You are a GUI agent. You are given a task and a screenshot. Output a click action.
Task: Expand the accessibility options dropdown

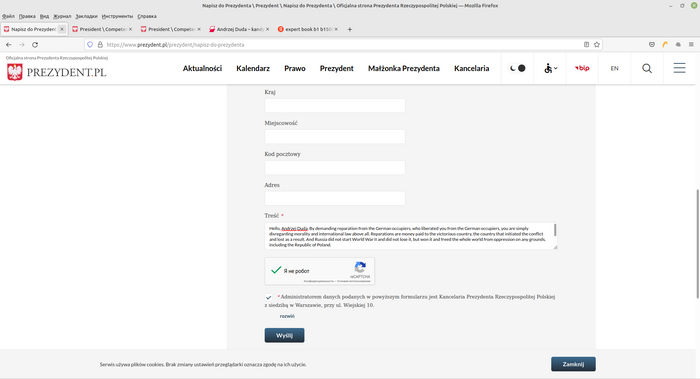550,68
